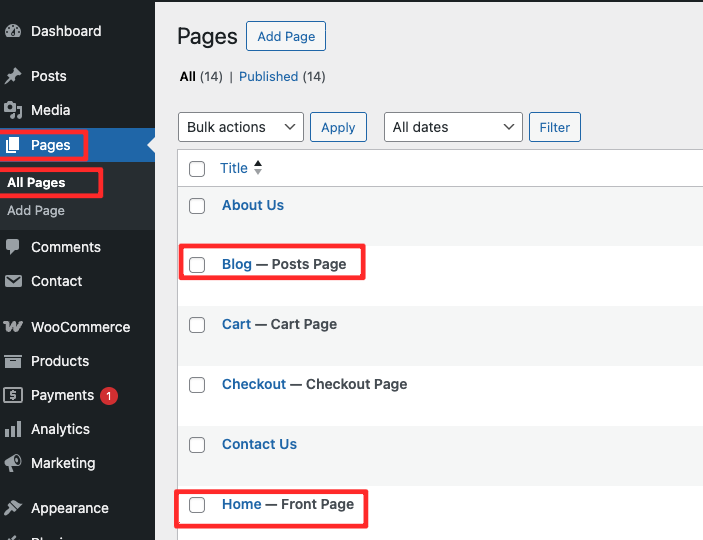Tick the checkbox for Cart page
This screenshot has height=540, width=703.
pyautogui.click(x=197, y=325)
